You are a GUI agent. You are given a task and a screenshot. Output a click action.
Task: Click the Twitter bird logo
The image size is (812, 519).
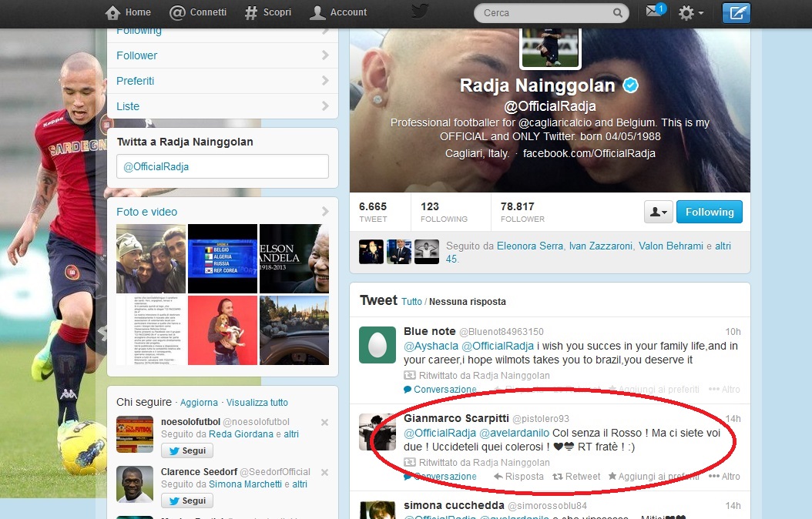(x=420, y=12)
